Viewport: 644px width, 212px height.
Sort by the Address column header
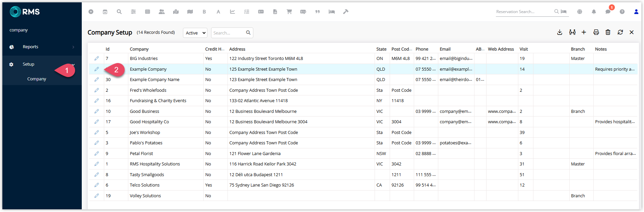237,49
